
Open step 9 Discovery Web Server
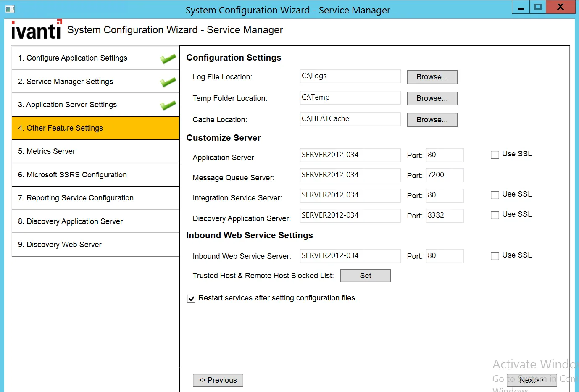tap(95, 245)
